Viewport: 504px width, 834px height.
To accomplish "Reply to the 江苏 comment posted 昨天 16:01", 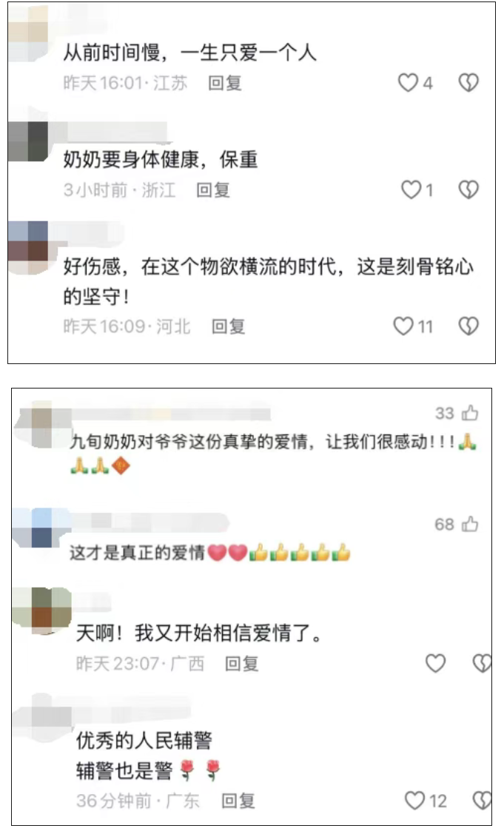I will coord(224,83).
